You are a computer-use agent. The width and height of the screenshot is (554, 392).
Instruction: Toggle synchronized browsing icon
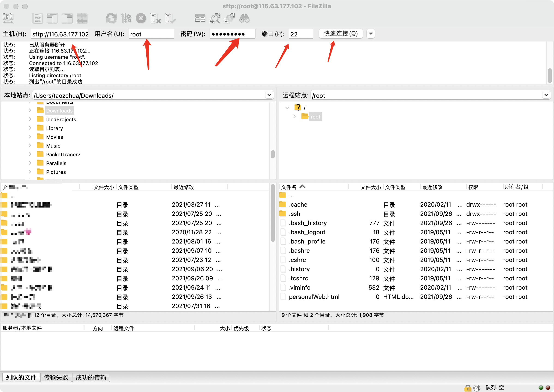pyautogui.click(x=229, y=18)
